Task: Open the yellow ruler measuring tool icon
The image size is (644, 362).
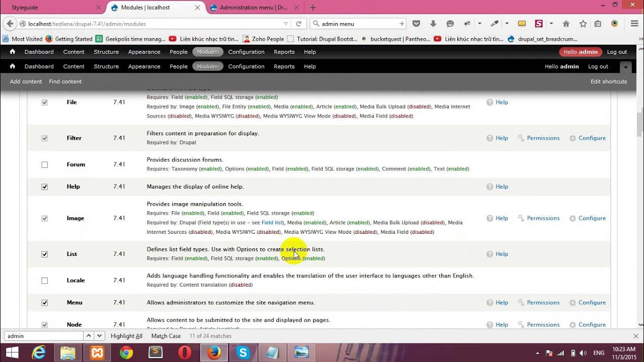Action: [x=522, y=24]
